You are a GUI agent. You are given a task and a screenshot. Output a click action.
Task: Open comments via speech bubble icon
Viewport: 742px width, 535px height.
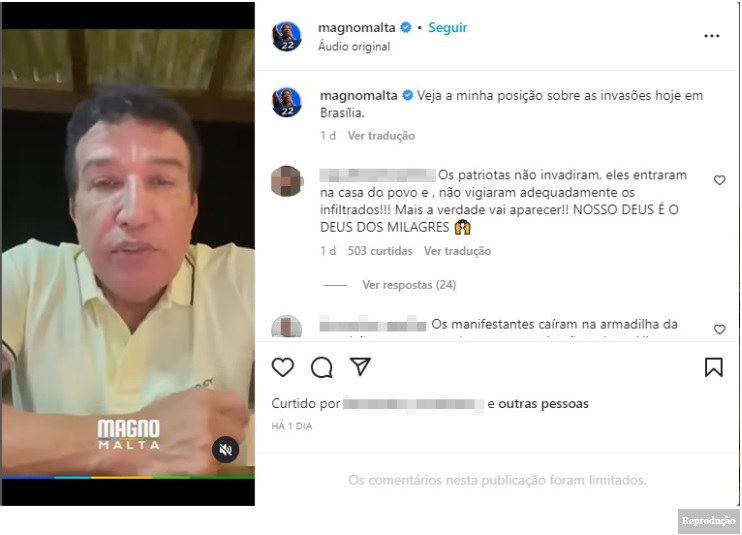tap(322, 367)
